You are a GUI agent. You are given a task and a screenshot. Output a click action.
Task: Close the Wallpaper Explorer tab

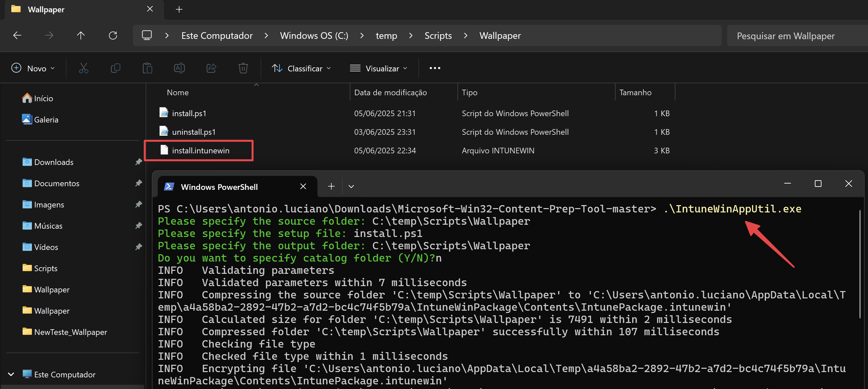(150, 9)
